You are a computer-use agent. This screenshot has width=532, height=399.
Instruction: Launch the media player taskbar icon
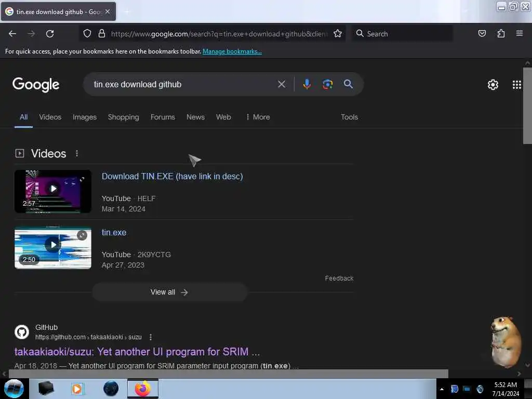coord(77,389)
